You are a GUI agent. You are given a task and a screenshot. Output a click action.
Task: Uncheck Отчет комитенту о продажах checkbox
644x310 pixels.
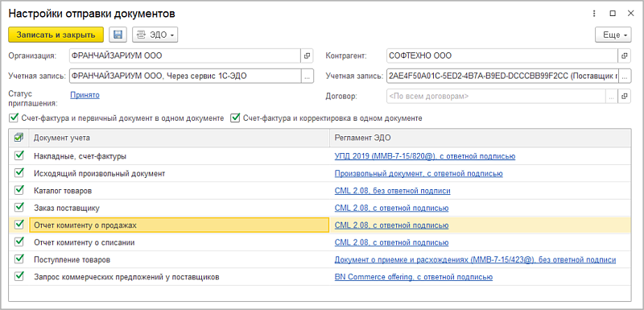tap(19, 225)
